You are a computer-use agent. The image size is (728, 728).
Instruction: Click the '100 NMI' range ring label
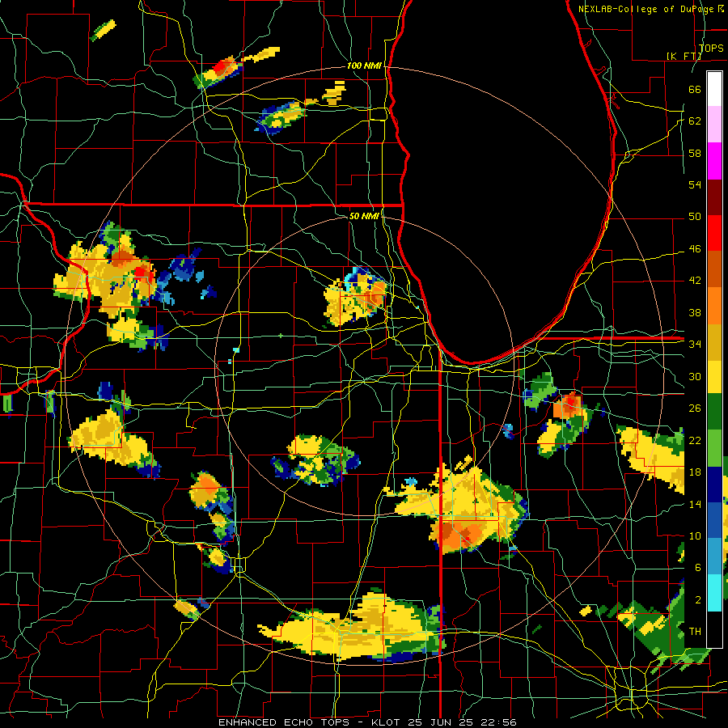(364, 66)
